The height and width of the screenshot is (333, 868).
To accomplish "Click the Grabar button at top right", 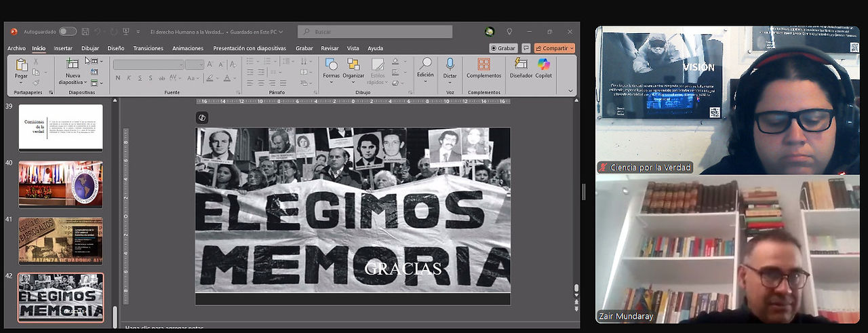I will point(503,48).
